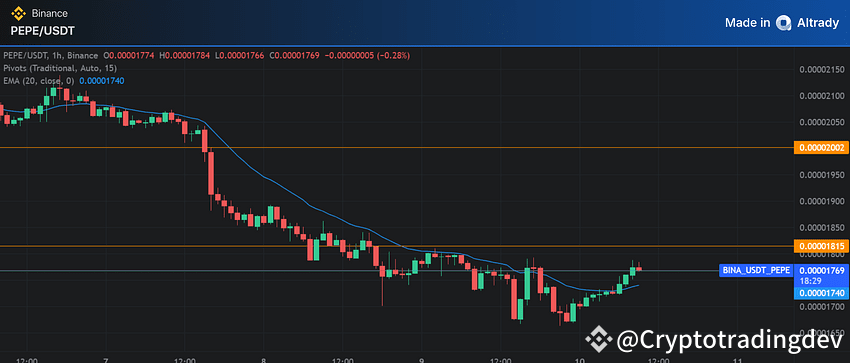Image resolution: width=850 pixels, height=363 pixels.
Task: Click the close price C0.00001769
Action: [295, 55]
